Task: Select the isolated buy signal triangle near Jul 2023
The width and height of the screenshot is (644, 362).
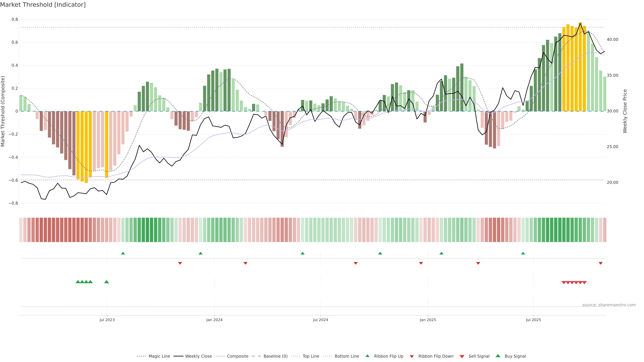Action: point(106,282)
